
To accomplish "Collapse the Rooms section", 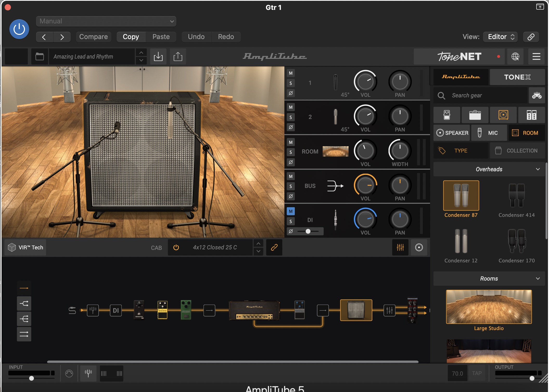I will coord(489,279).
